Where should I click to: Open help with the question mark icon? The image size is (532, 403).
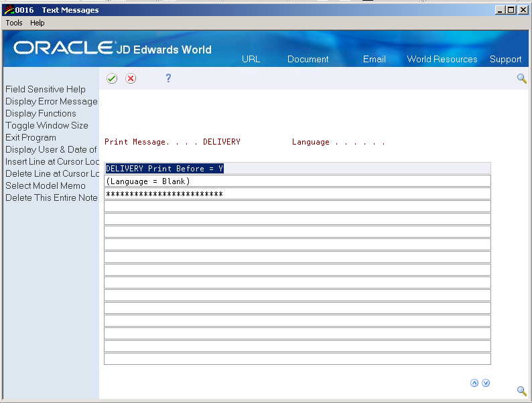(168, 78)
